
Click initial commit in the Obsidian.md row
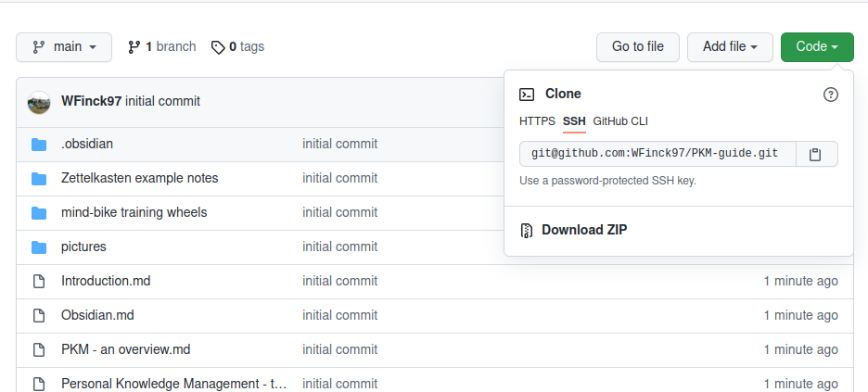tap(340, 315)
